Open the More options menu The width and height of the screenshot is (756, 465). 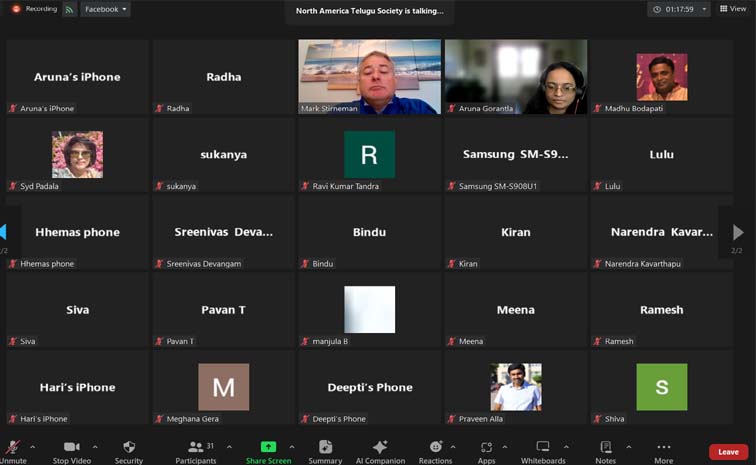[x=663, y=452]
